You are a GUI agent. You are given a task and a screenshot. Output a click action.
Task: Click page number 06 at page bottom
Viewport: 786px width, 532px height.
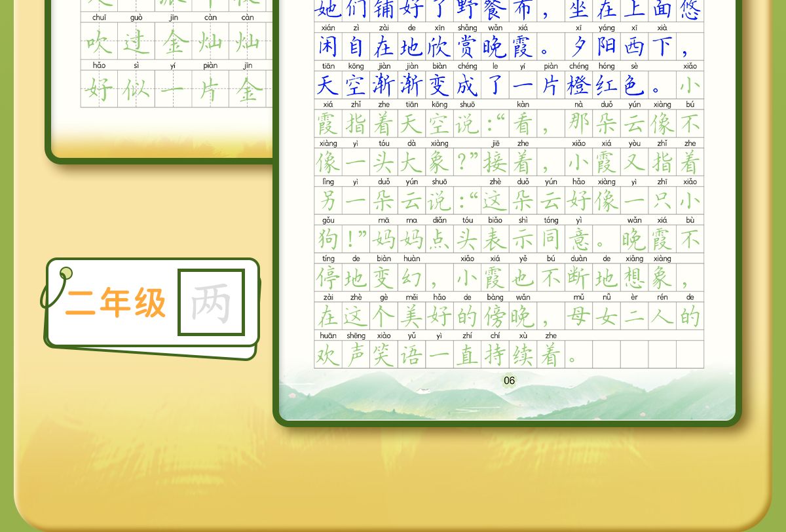[510, 381]
